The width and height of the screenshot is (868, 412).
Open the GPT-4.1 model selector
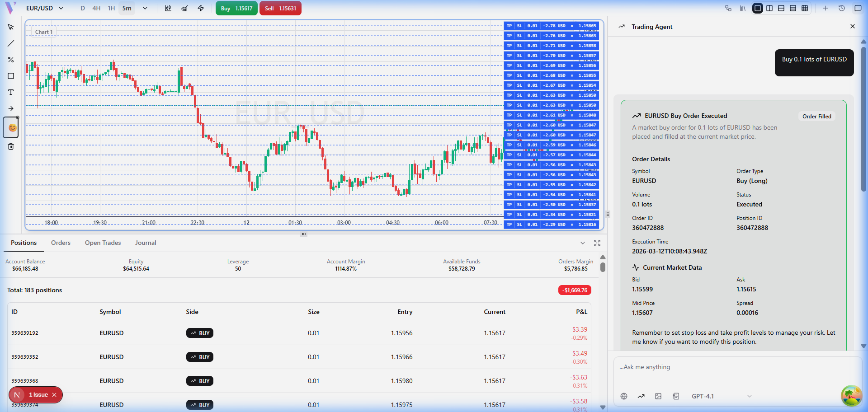(721, 396)
